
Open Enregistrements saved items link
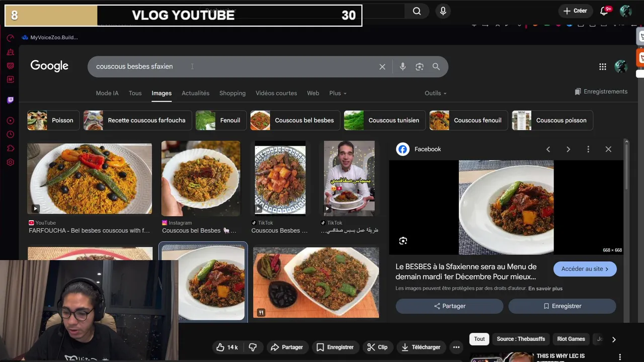pyautogui.click(x=601, y=92)
